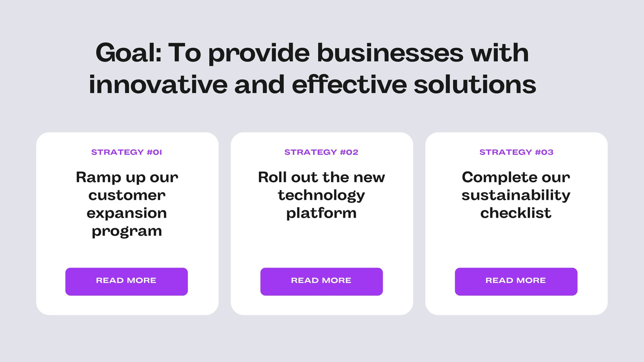Click the word 'Goal:' in the heading
644x362 pixels.
pos(128,53)
